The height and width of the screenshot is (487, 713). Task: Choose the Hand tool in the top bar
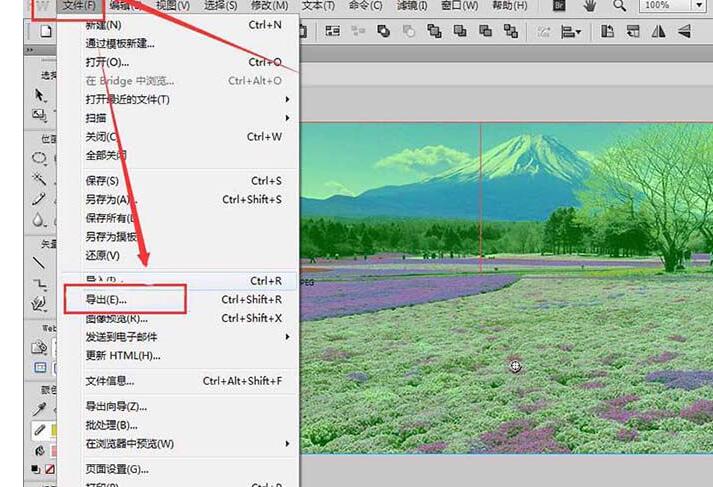pyautogui.click(x=590, y=5)
